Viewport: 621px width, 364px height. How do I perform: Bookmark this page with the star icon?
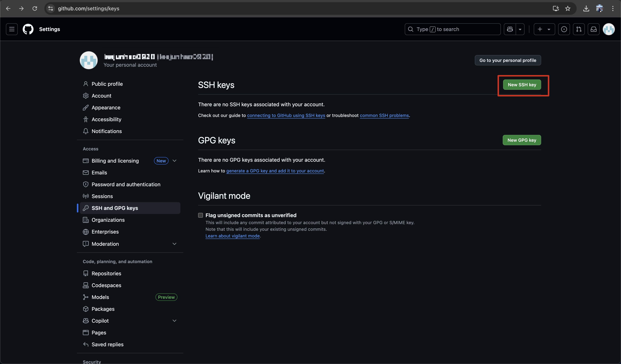[x=568, y=8]
